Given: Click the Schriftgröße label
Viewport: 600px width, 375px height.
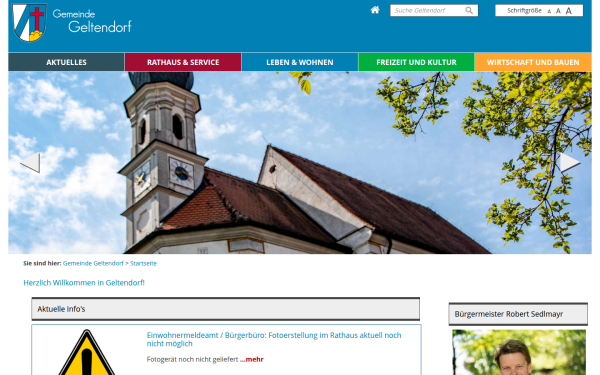Looking at the screenshot, I should tap(524, 11).
